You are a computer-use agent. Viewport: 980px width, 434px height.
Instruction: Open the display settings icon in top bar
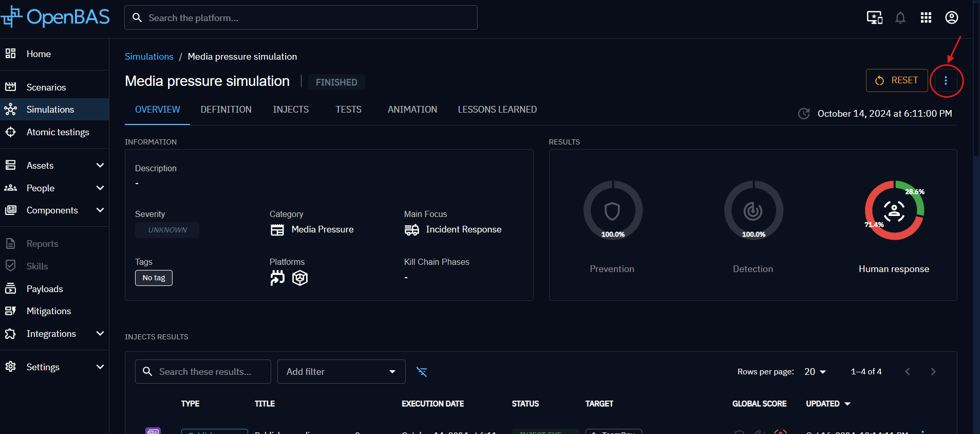[874, 18]
